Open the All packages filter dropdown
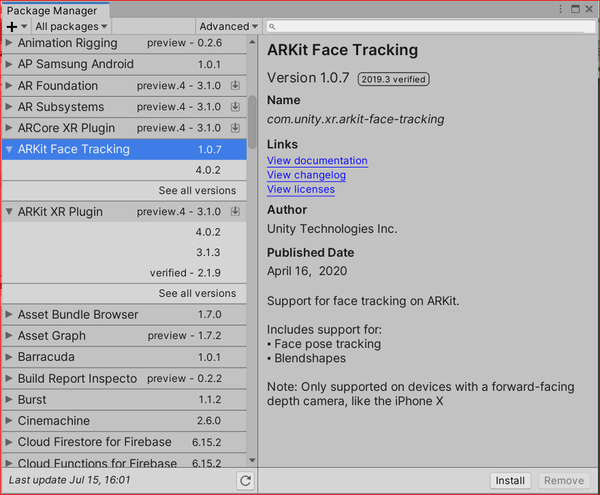 [71, 26]
